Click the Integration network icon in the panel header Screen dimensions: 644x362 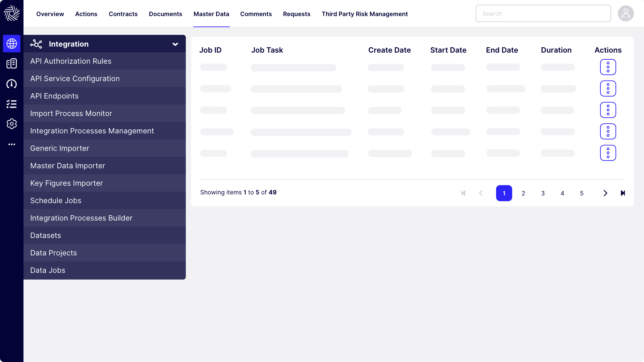point(36,44)
